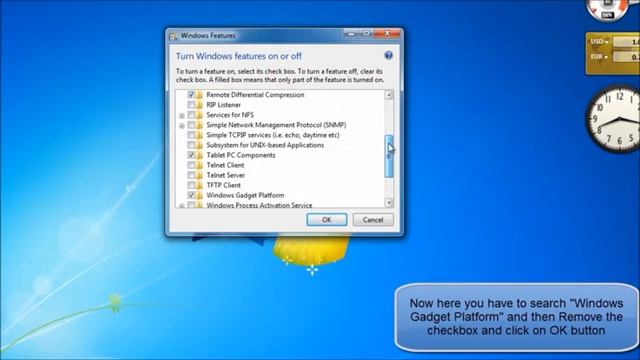
Task: Click folder icon beside Services for NFS
Action: click(199, 115)
